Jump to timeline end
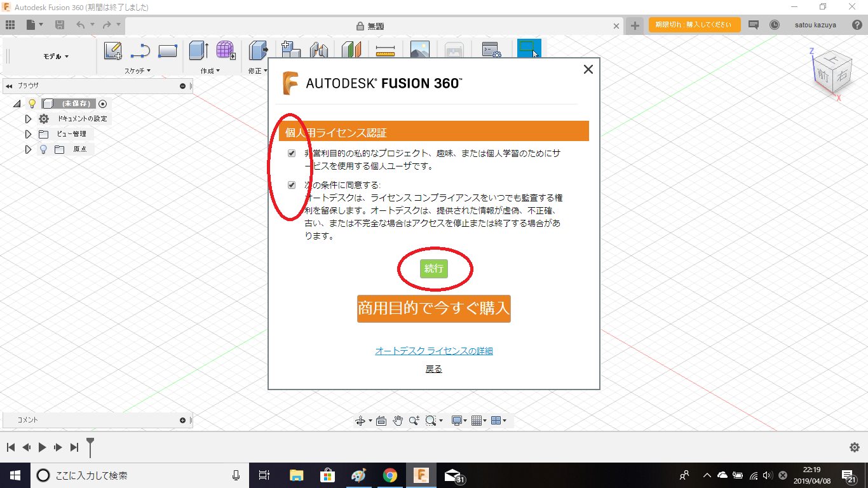The image size is (868, 488). (x=74, y=447)
